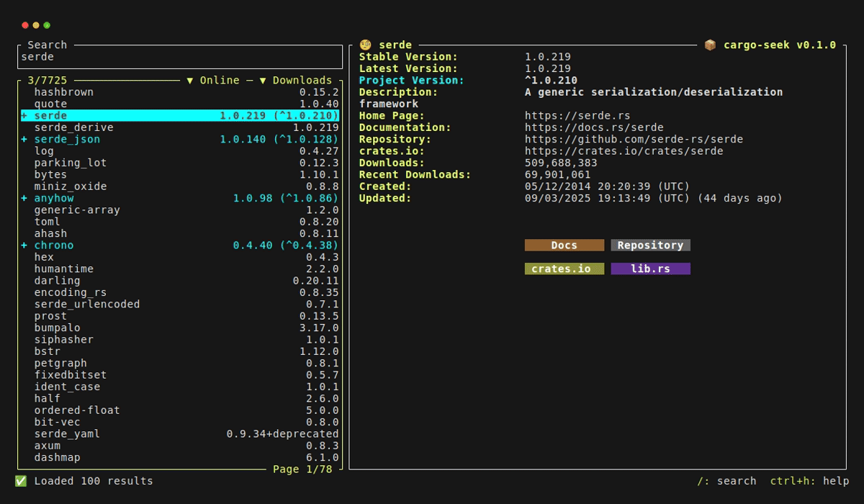Screen dimensions: 864x504
Task: Click the Page 1/78 indicator
Action: 302,469
